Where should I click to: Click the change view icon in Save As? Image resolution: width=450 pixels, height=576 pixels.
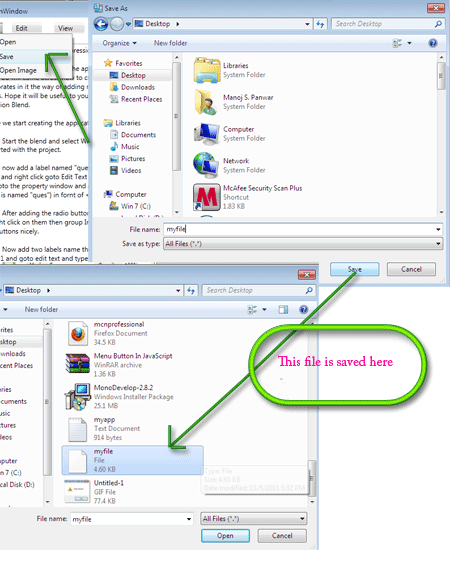point(397,43)
